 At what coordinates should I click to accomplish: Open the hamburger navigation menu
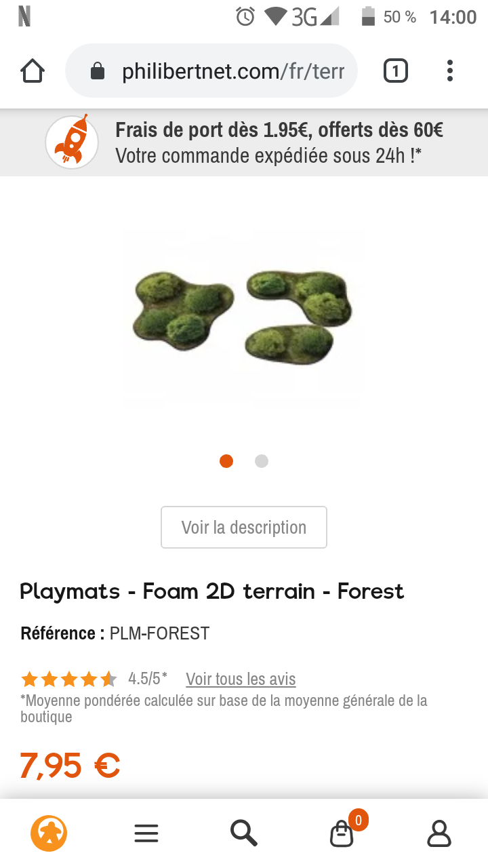click(x=146, y=833)
